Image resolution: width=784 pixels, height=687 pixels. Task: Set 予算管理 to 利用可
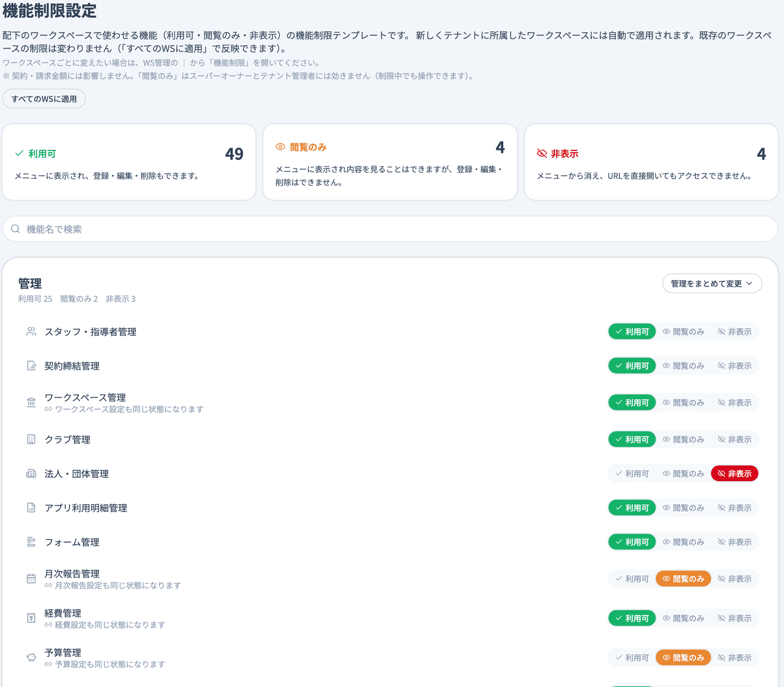coord(632,658)
